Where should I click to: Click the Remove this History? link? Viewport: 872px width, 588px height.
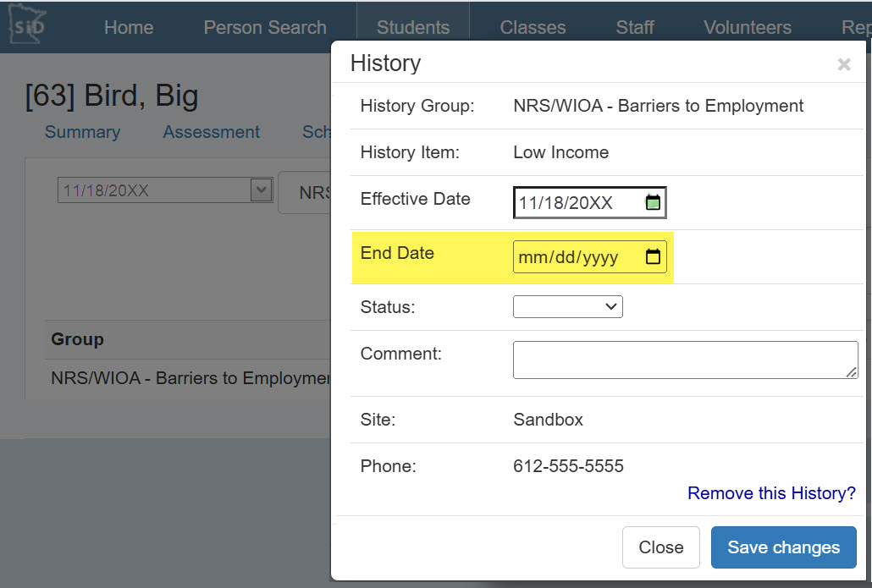coord(770,493)
